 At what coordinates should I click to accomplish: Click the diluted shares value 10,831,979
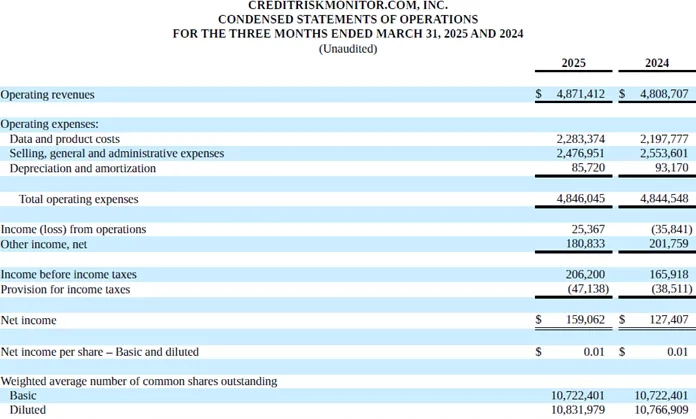tap(578, 410)
